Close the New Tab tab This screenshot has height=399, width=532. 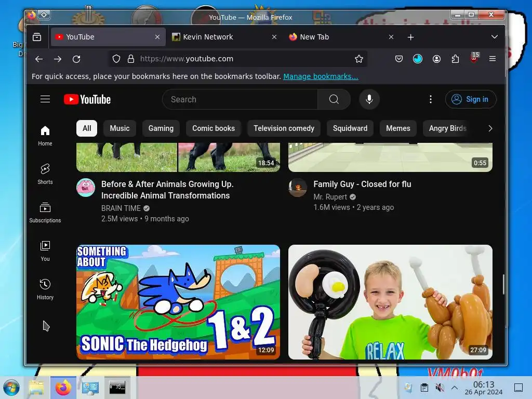click(x=391, y=37)
